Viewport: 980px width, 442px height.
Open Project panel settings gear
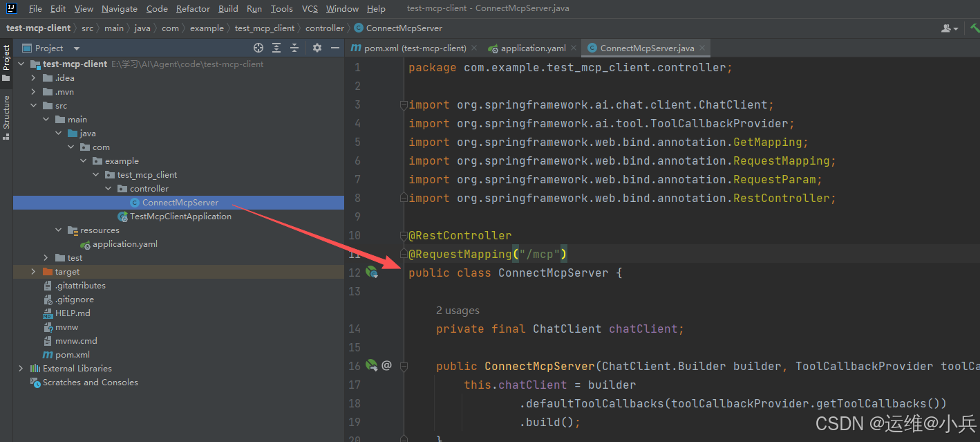tap(317, 48)
